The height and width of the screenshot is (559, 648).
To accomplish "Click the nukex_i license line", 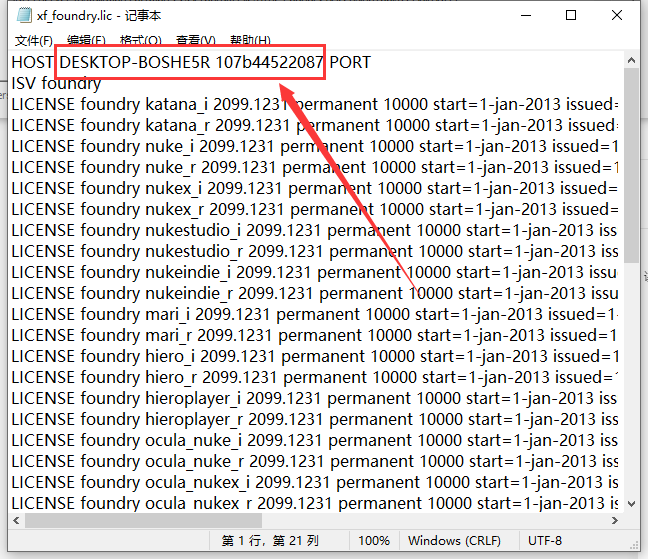I will (314, 188).
